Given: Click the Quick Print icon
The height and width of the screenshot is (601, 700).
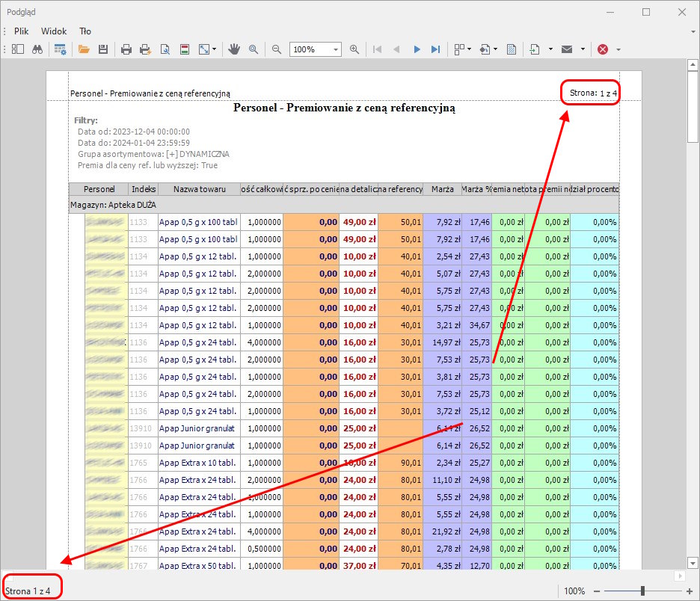Looking at the screenshot, I should (x=146, y=49).
